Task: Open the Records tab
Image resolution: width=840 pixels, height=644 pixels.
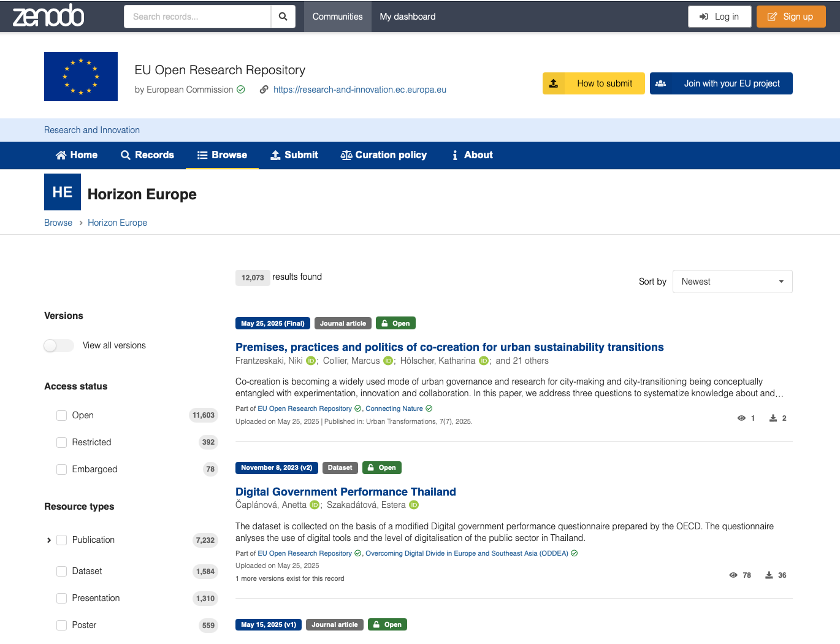Action: [147, 155]
